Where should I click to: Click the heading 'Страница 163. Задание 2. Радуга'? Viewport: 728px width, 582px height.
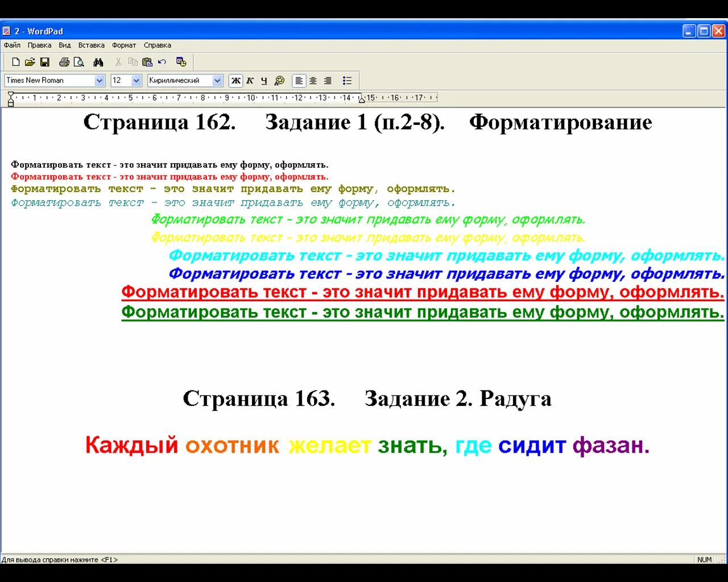(x=367, y=399)
